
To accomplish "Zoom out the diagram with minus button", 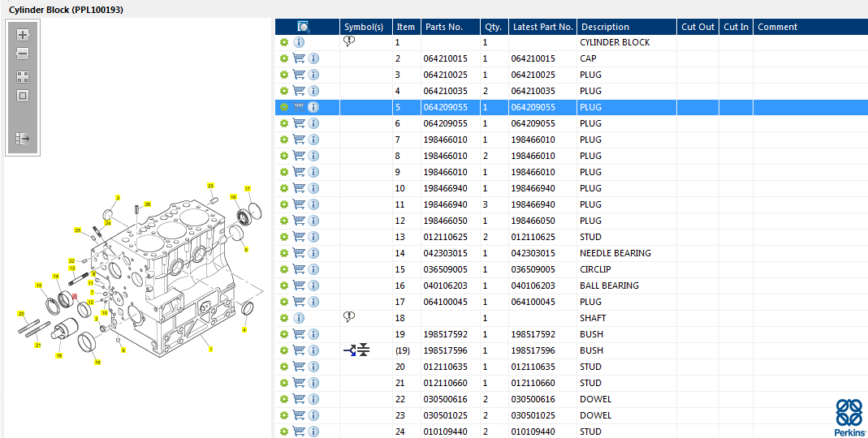I will (23, 54).
